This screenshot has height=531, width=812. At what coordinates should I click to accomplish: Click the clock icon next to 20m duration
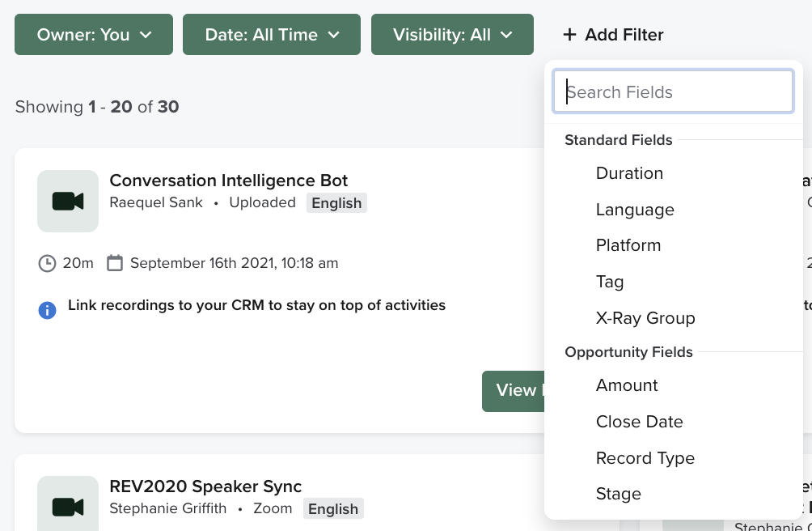(47, 263)
